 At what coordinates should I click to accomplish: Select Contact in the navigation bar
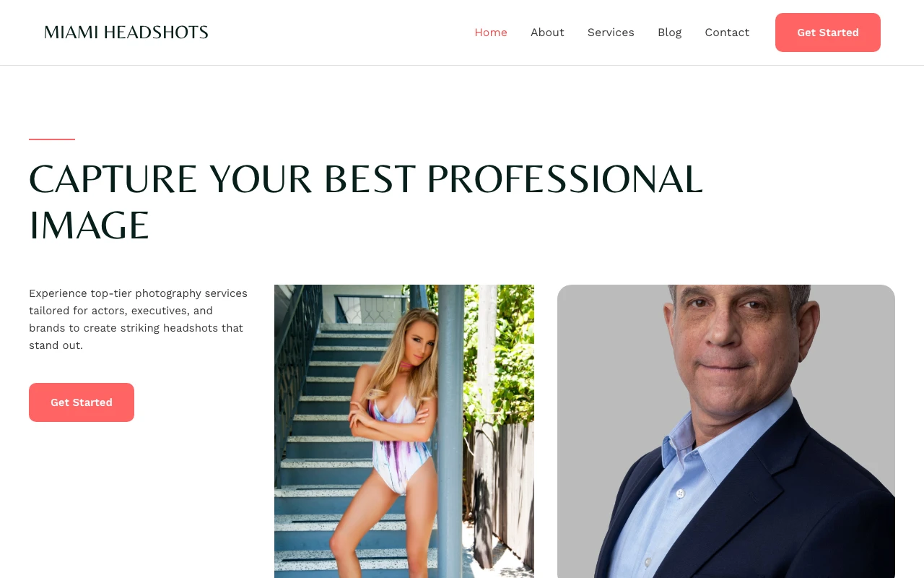coord(727,33)
